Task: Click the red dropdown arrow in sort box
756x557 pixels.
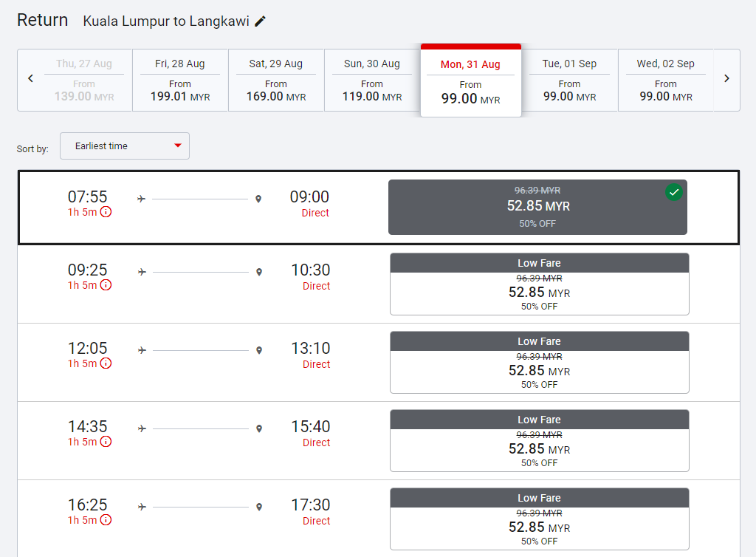Action: pyautogui.click(x=178, y=146)
